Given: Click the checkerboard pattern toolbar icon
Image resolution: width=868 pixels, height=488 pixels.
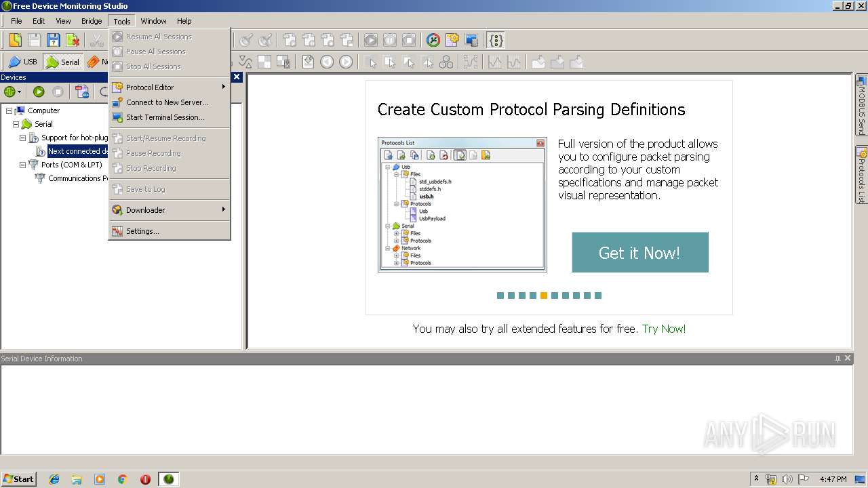Looking at the screenshot, I should coord(264,62).
